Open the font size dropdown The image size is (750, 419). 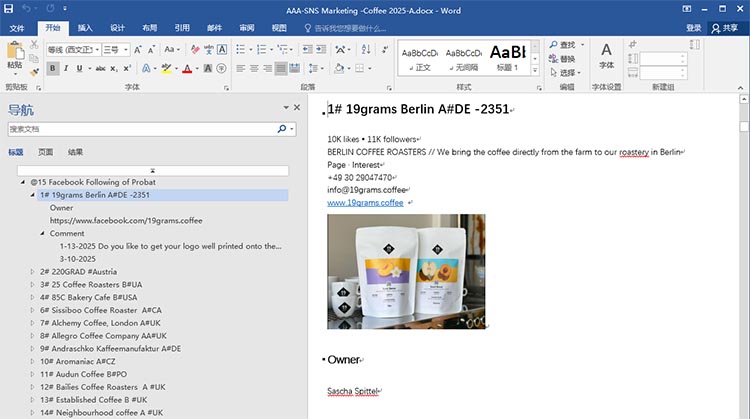126,49
